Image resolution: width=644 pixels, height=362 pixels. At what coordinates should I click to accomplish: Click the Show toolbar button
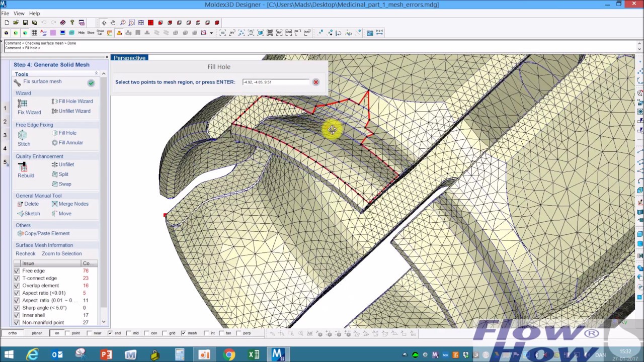click(x=91, y=33)
